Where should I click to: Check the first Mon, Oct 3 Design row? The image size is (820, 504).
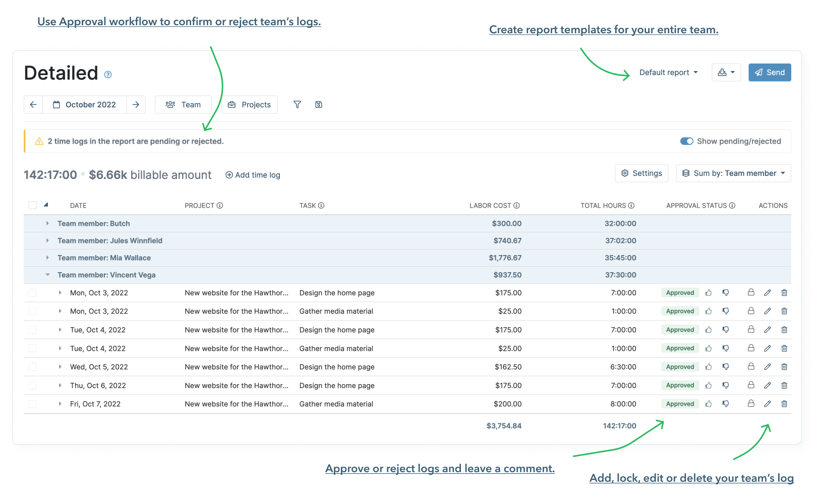33,293
